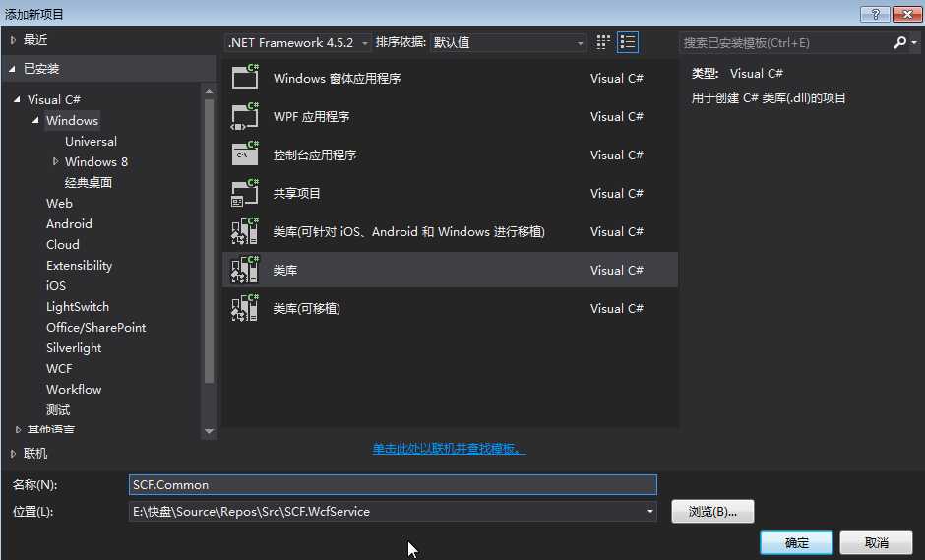Focus the 搜索已安装模板 search box
The height and width of the screenshot is (560, 925).
[786, 43]
